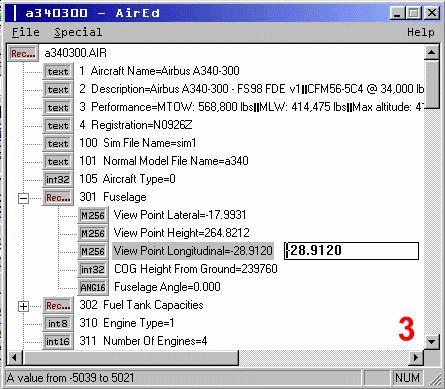Select the Description=Airbus A340-300 row
This screenshot has width=445, height=389.
click(x=252, y=89)
